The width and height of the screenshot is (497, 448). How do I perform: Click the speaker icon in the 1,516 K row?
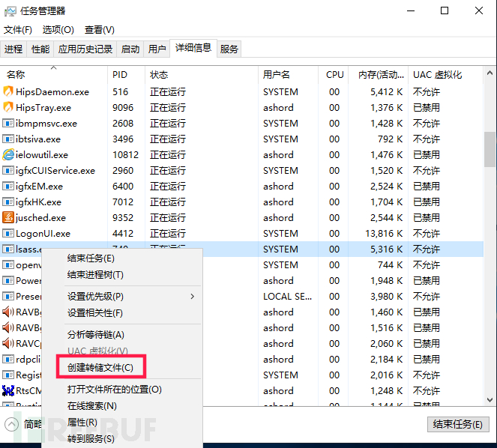pos(8,327)
